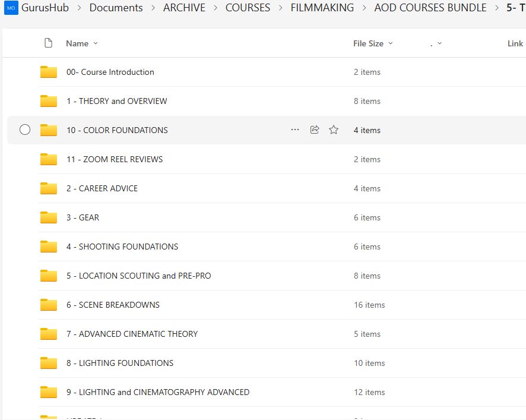Viewport: 526px width, 420px height.
Task: Go to the ARCHIVE breadcrumb folder
Action: 184,8
